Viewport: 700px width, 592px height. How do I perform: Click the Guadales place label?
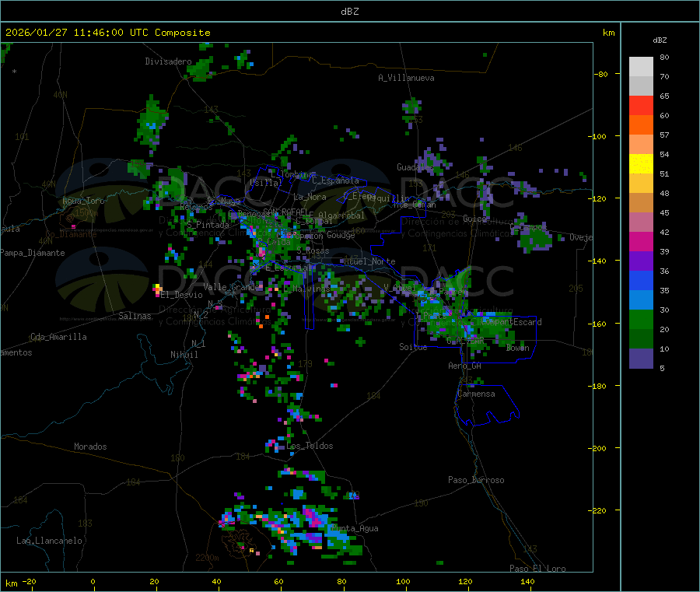coord(415,167)
